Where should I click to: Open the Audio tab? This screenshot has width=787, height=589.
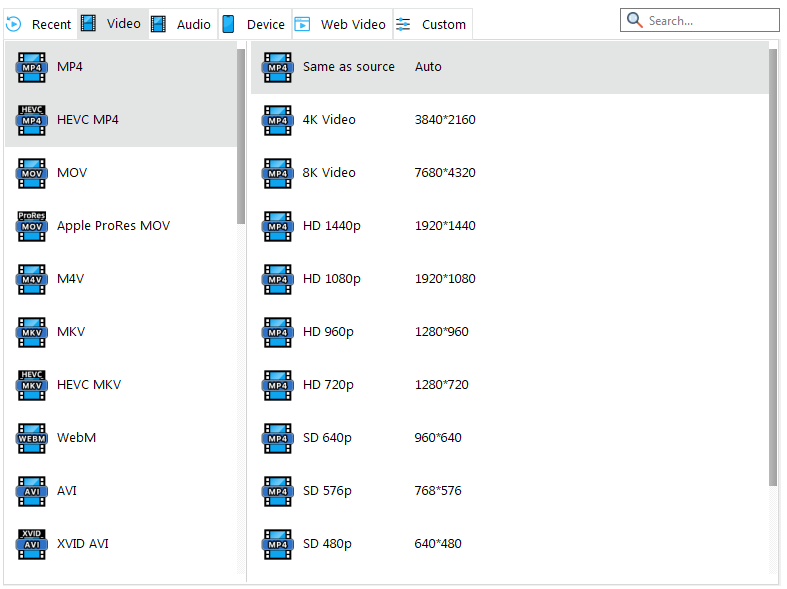point(182,24)
